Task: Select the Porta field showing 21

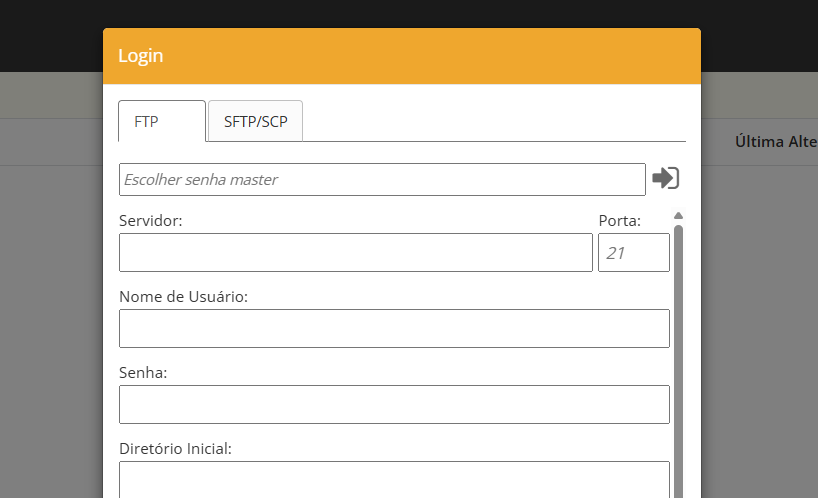Action: 633,253
